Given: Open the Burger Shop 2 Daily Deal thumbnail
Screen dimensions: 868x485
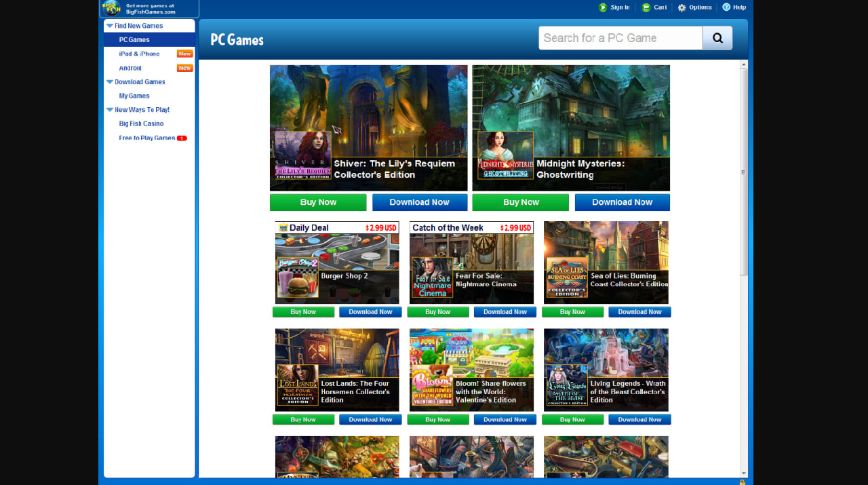Looking at the screenshot, I should [337, 269].
